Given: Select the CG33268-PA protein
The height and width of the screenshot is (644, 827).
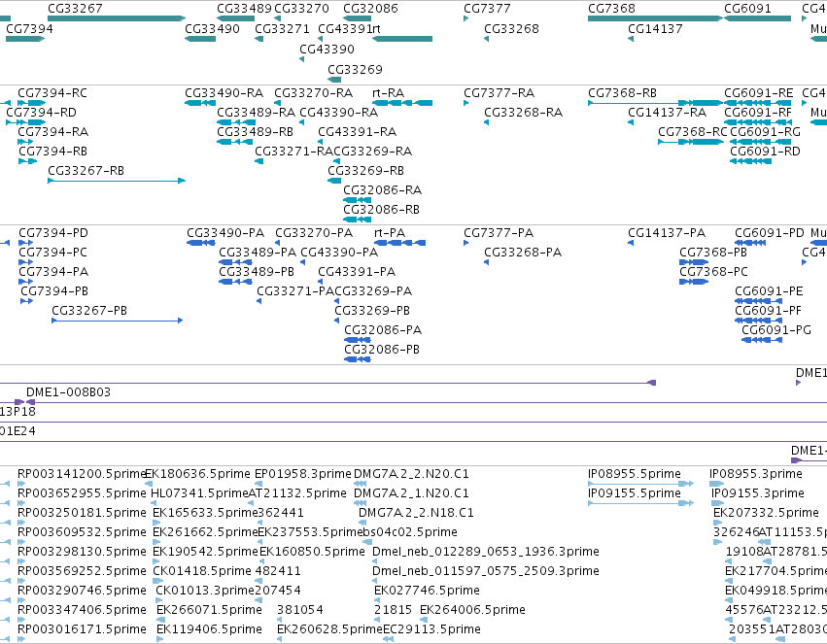Looking at the screenshot, I should (x=486, y=262).
